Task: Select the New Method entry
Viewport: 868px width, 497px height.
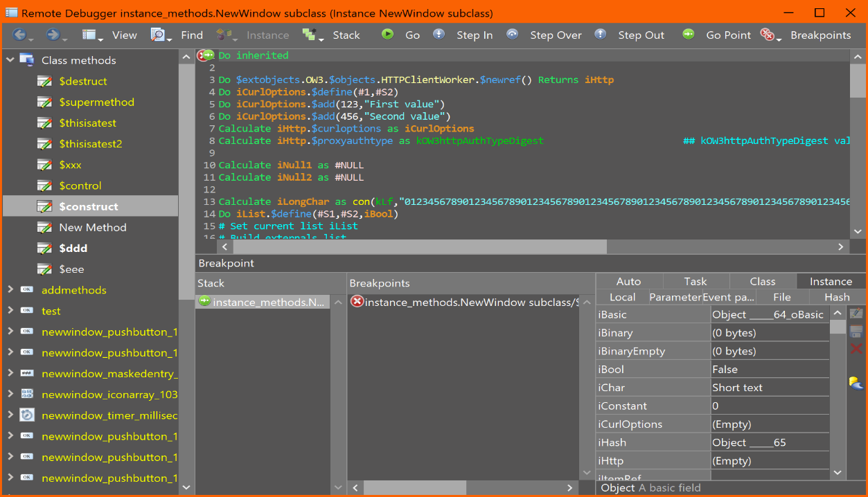Action: coord(93,227)
